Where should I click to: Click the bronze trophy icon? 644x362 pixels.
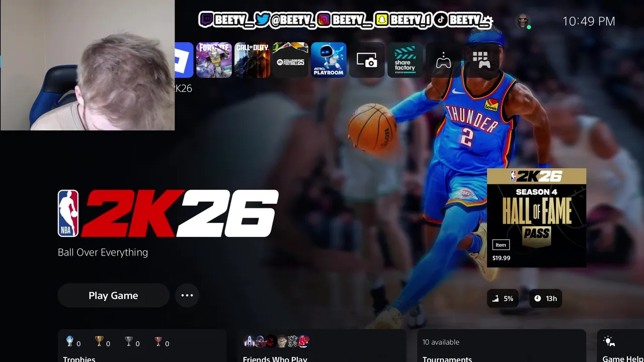coord(158,342)
